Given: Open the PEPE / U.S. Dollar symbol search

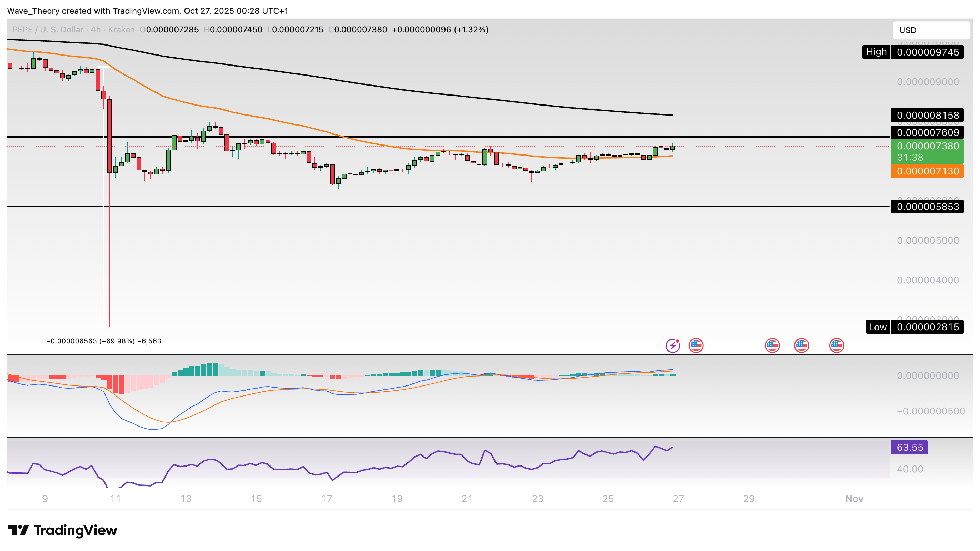Looking at the screenshot, I should (x=48, y=30).
